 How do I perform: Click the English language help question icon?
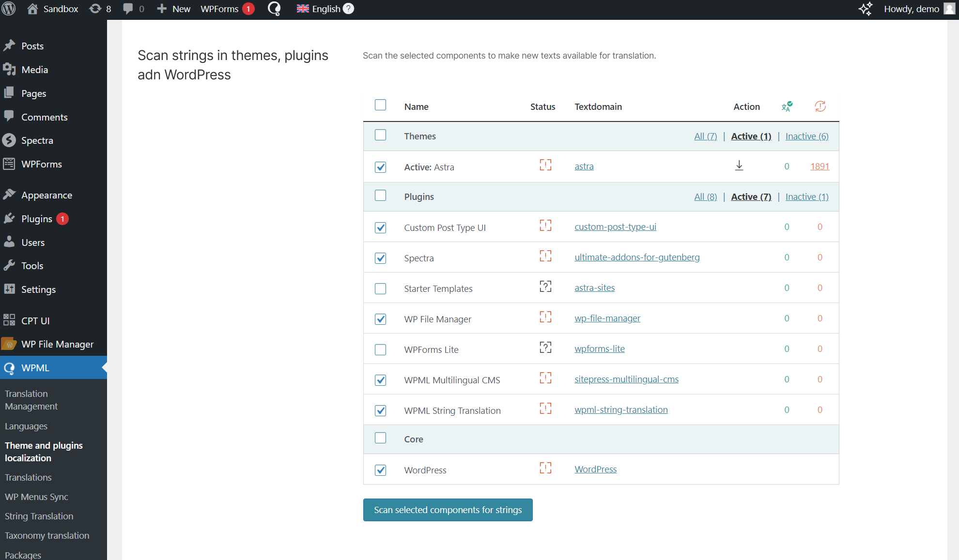click(349, 9)
